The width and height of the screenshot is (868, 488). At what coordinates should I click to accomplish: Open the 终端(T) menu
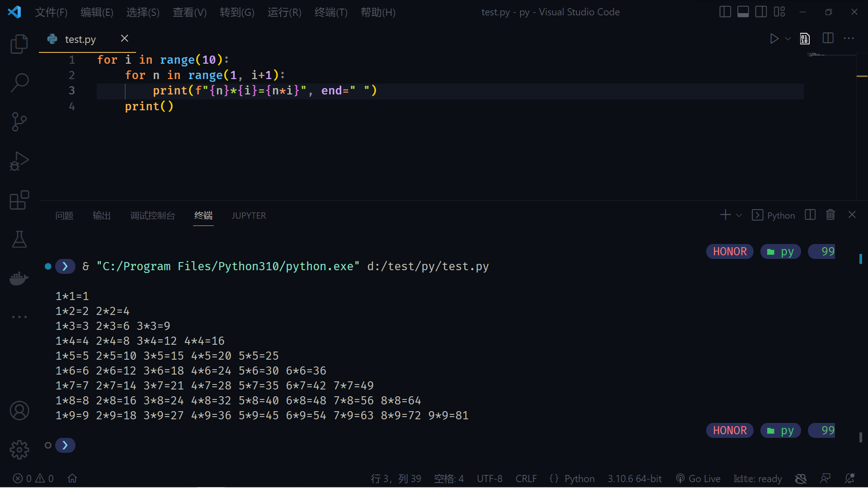coord(331,12)
